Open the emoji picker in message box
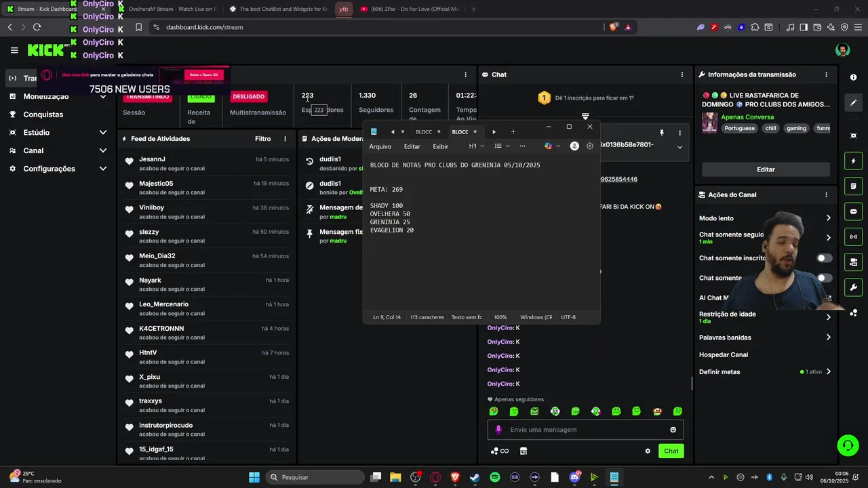The image size is (868, 488). pyautogui.click(x=673, y=430)
